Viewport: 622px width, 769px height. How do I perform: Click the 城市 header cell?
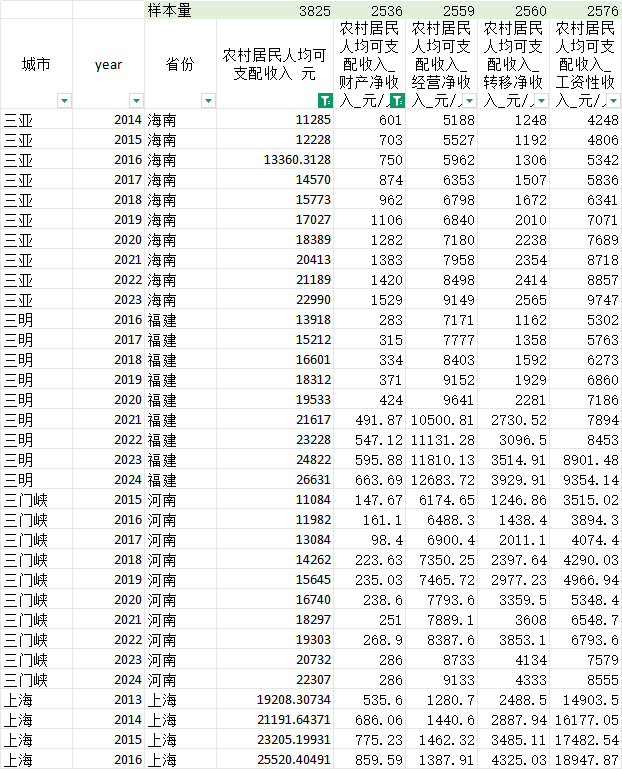[37, 64]
